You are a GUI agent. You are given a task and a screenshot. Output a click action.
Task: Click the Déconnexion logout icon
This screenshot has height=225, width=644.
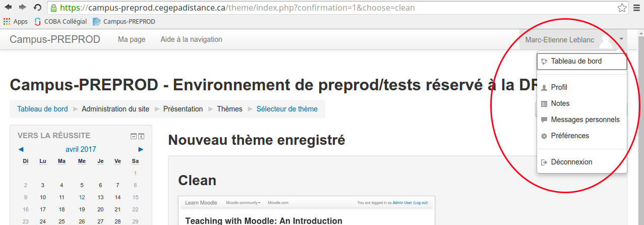pos(544,162)
